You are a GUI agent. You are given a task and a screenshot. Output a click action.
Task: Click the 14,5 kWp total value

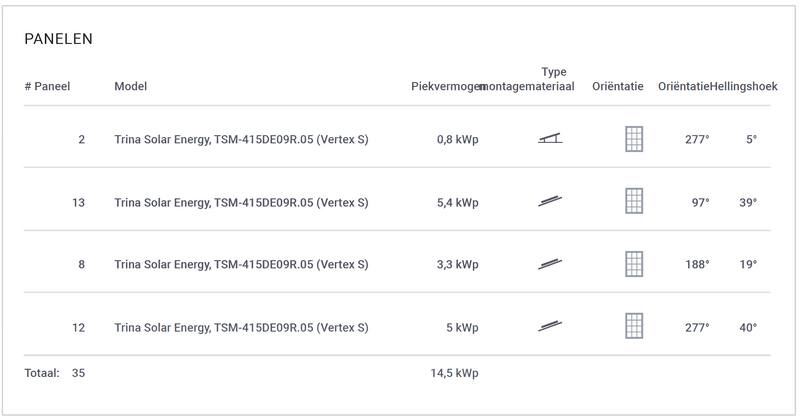[454, 373]
